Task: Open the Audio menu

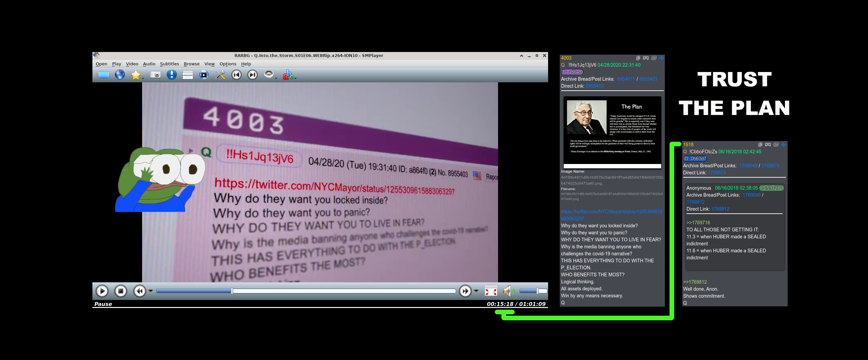Action: point(149,64)
